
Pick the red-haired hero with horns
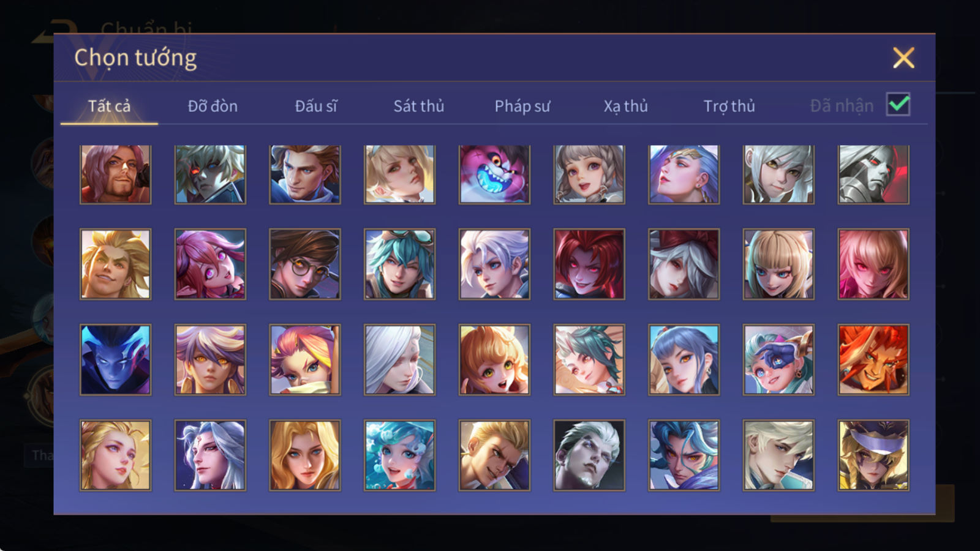pyautogui.click(x=589, y=264)
